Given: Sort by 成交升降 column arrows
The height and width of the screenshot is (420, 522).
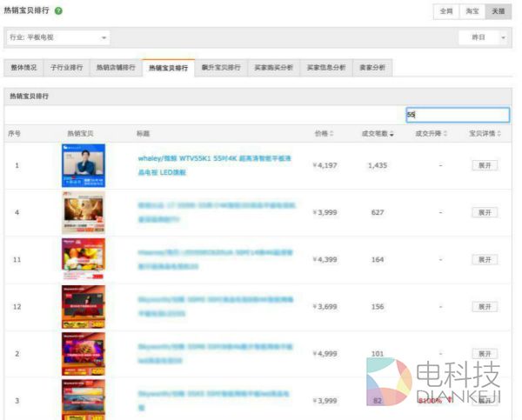Looking at the screenshot, I should coord(446,134).
